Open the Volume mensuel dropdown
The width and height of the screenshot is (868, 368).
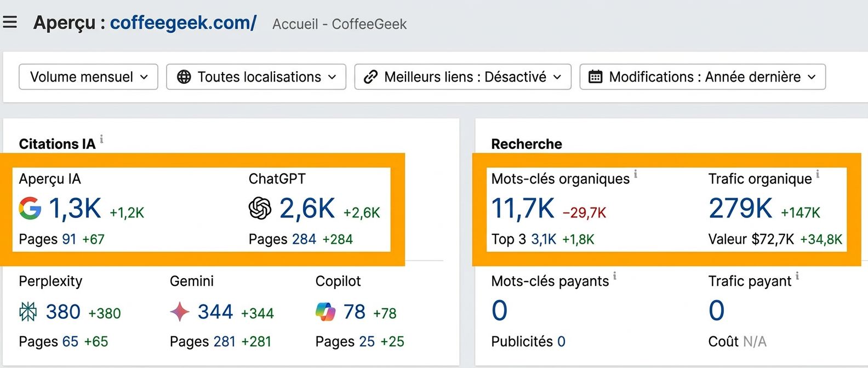tap(88, 77)
